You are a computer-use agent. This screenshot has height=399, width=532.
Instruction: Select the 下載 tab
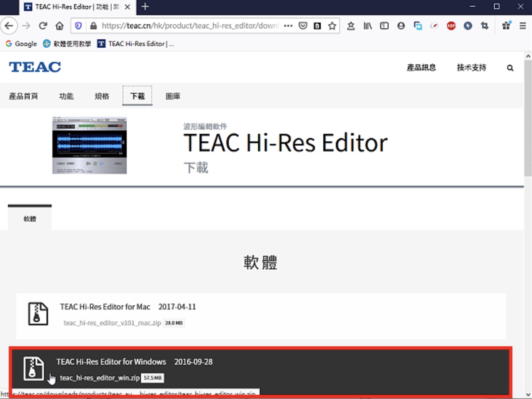137,96
